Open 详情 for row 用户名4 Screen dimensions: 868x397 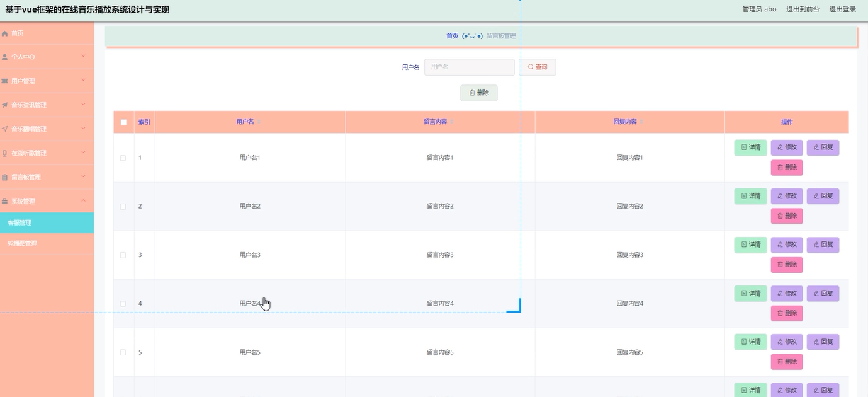751,293
